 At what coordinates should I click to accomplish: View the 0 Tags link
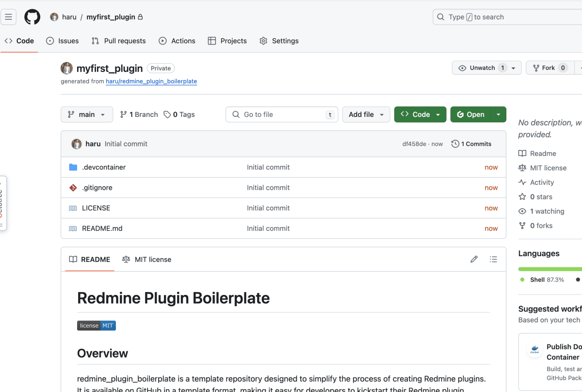(x=179, y=114)
